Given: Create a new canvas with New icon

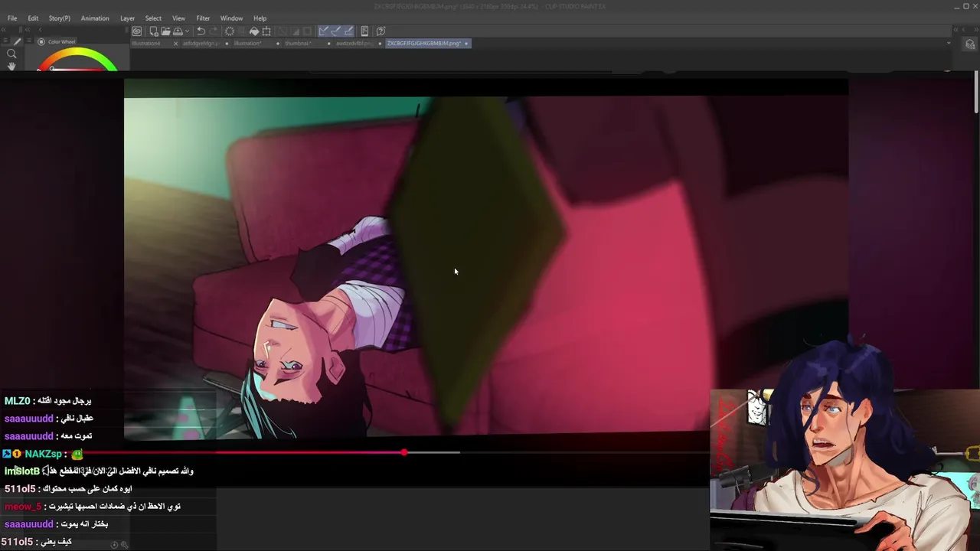Looking at the screenshot, I should 154,31.
